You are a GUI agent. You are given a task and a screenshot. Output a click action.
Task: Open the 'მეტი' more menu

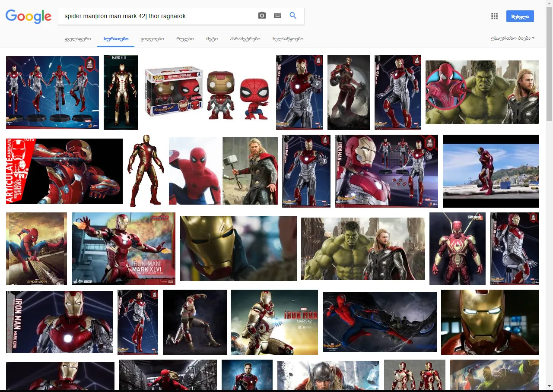point(212,38)
